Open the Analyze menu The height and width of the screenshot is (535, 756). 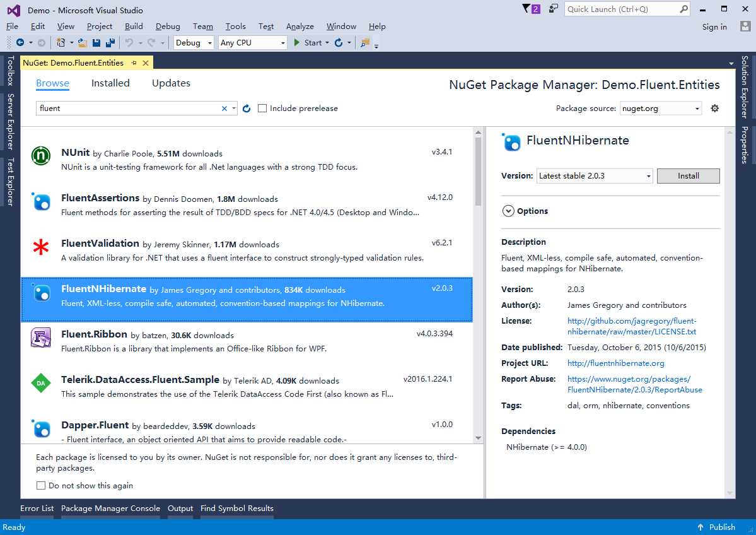[300, 26]
